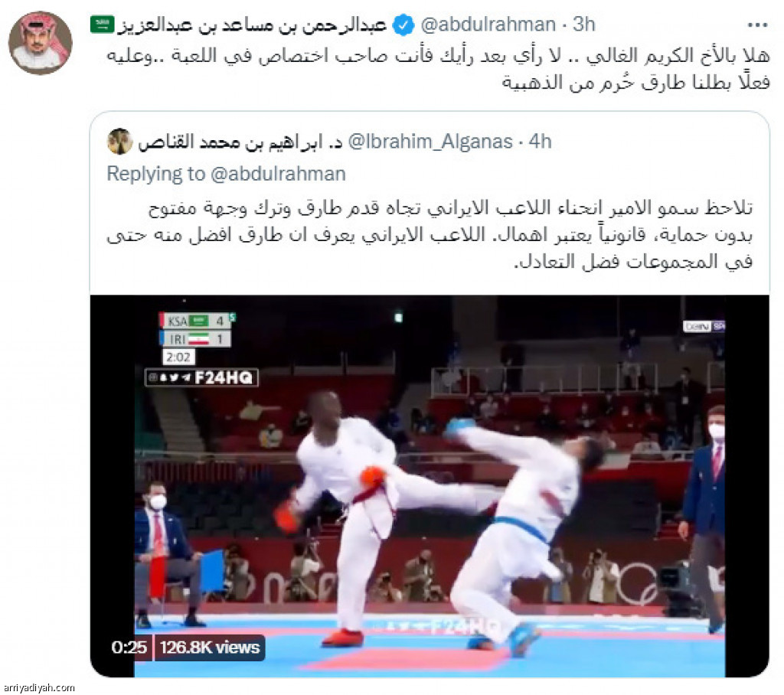Click the beIN Sports logo in video
This screenshot has width=784, height=695.
(x=704, y=327)
